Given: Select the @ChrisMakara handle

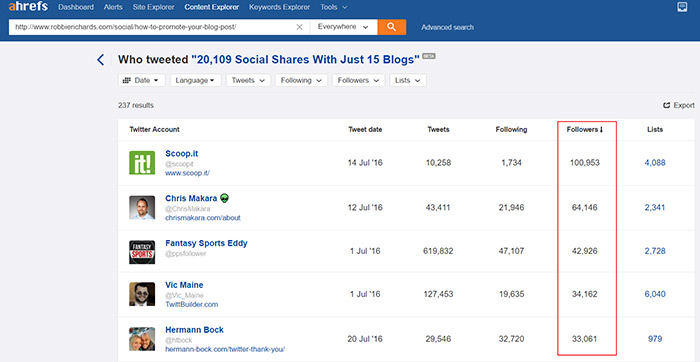Looking at the screenshot, I should [x=188, y=208].
